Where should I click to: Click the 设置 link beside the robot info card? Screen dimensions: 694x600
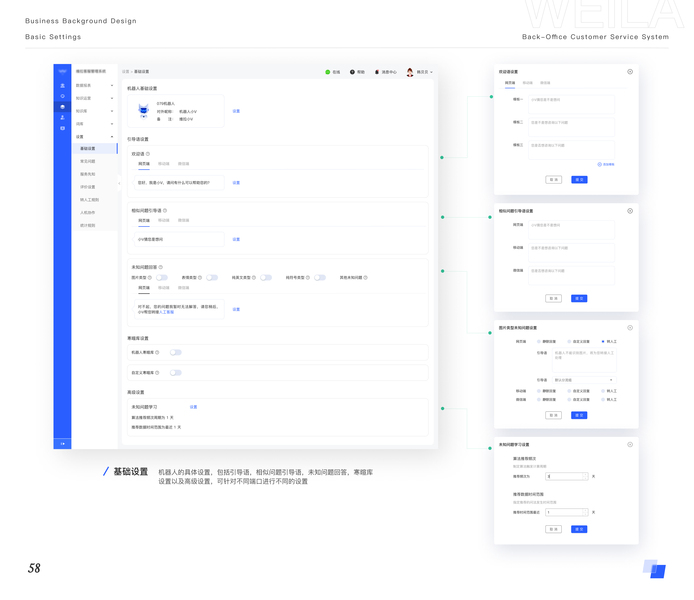[x=236, y=111]
